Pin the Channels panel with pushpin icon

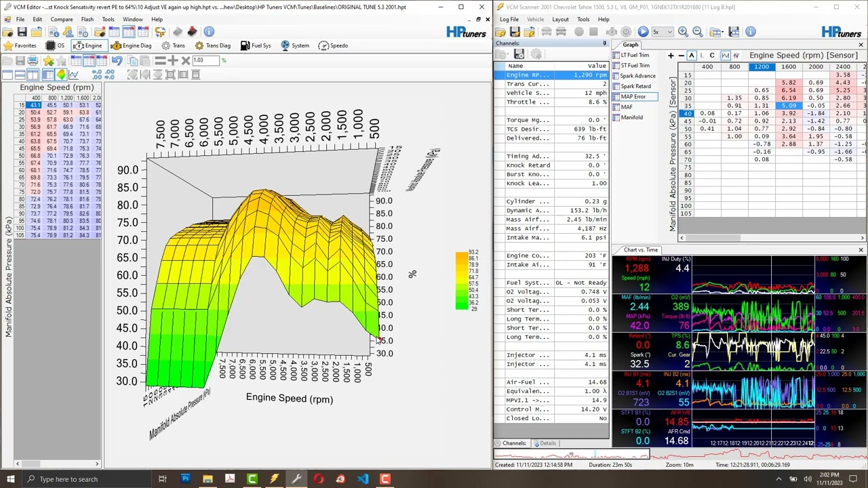pyautogui.click(x=604, y=43)
